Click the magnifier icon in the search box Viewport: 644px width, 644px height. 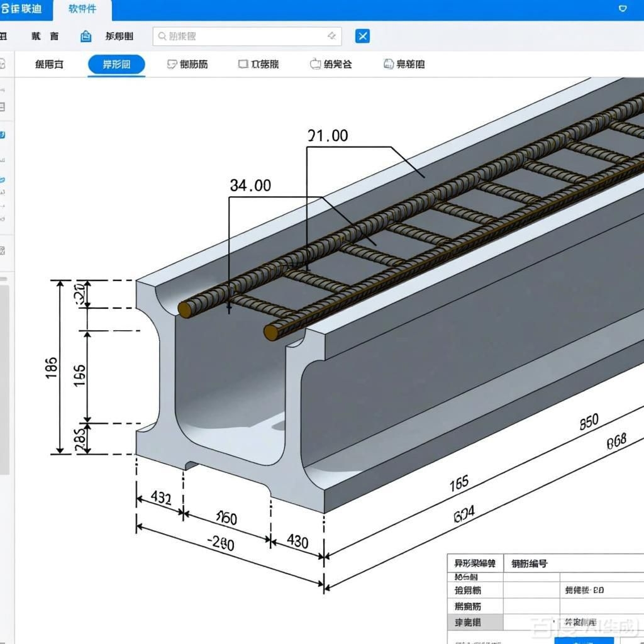pyautogui.click(x=162, y=36)
